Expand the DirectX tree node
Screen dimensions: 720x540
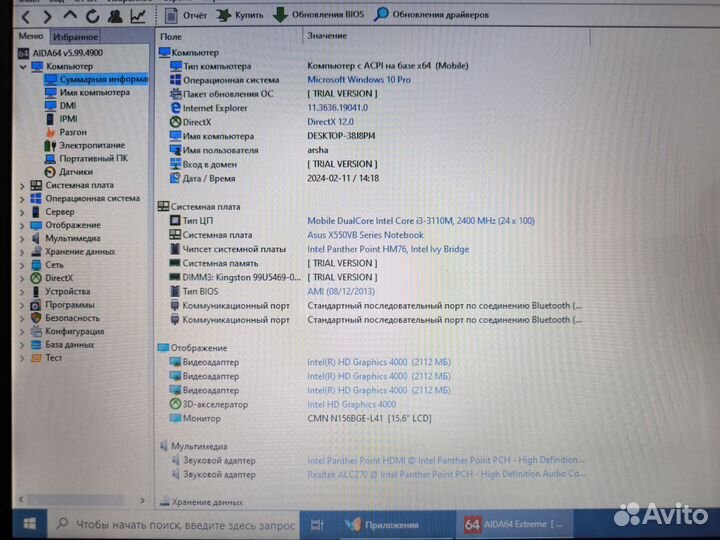pos(22,279)
